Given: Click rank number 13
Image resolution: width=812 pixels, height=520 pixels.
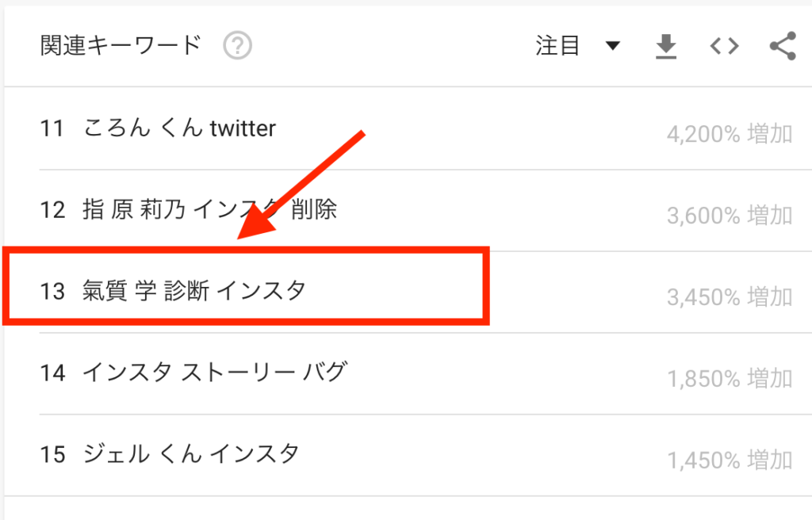Looking at the screenshot, I should tap(53, 292).
